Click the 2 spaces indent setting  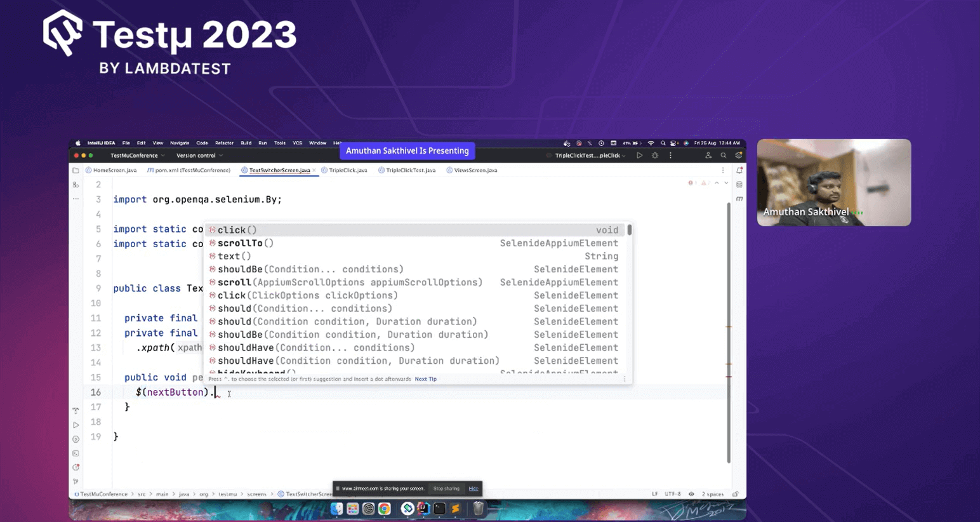[x=713, y=494]
